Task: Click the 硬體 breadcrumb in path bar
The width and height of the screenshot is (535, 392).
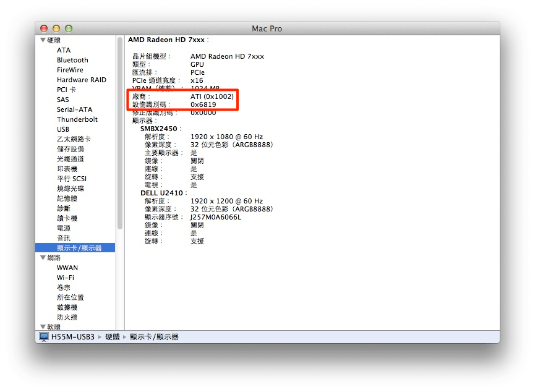Action: pyautogui.click(x=112, y=337)
